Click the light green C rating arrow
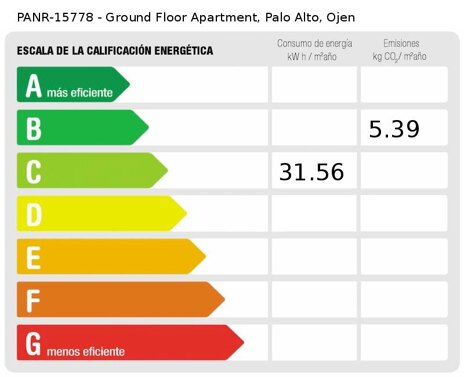The width and height of the screenshot is (464, 377). pyautogui.click(x=92, y=170)
